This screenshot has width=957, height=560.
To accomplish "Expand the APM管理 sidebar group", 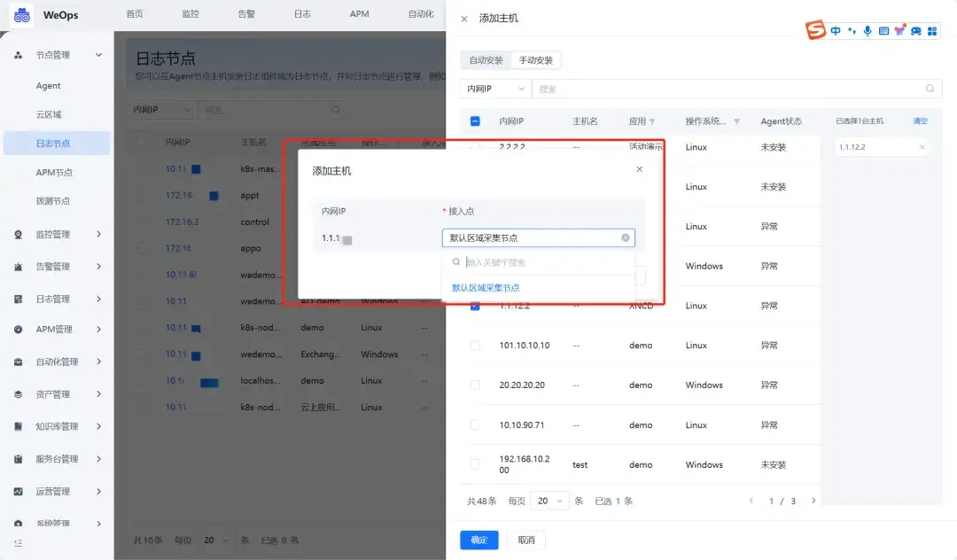I will [99, 330].
